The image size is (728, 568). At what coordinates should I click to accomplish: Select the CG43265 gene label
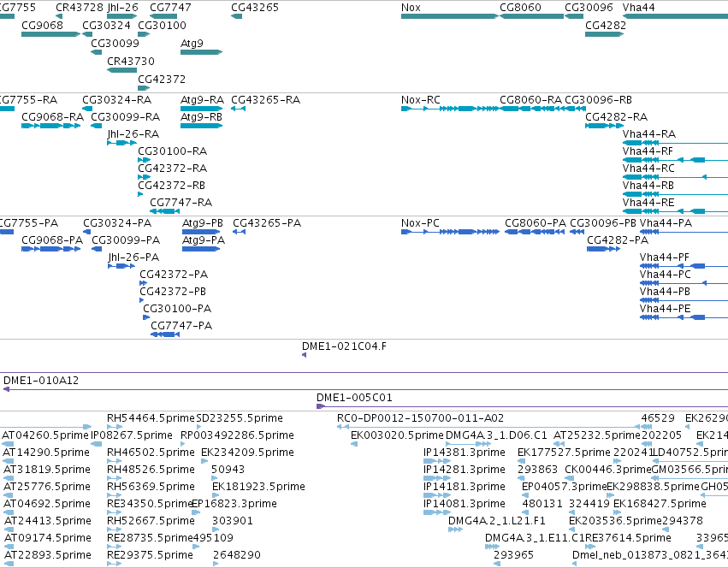click(255, 8)
